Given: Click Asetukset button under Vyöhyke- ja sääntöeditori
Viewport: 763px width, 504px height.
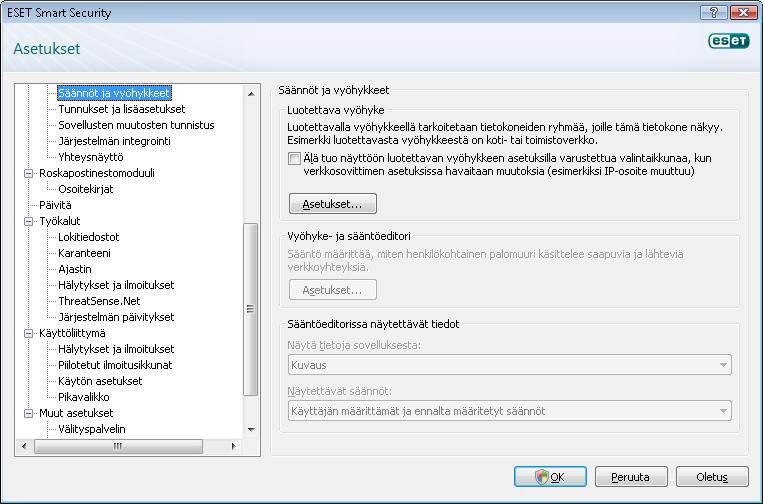Looking at the screenshot, I should (333, 290).
